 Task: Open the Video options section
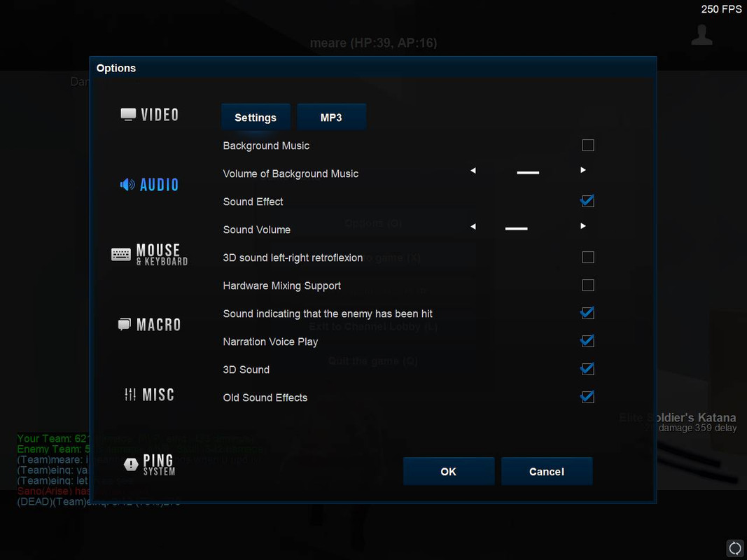click(x=150, y=115)
